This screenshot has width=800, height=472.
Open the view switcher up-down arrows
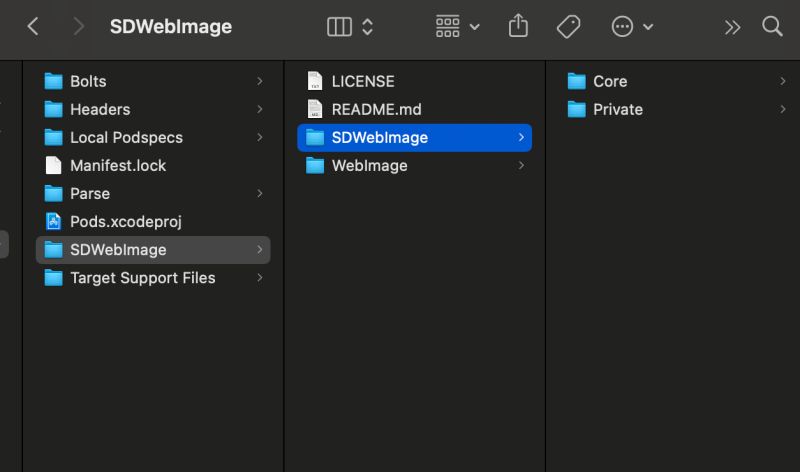(x=367, y=27)
